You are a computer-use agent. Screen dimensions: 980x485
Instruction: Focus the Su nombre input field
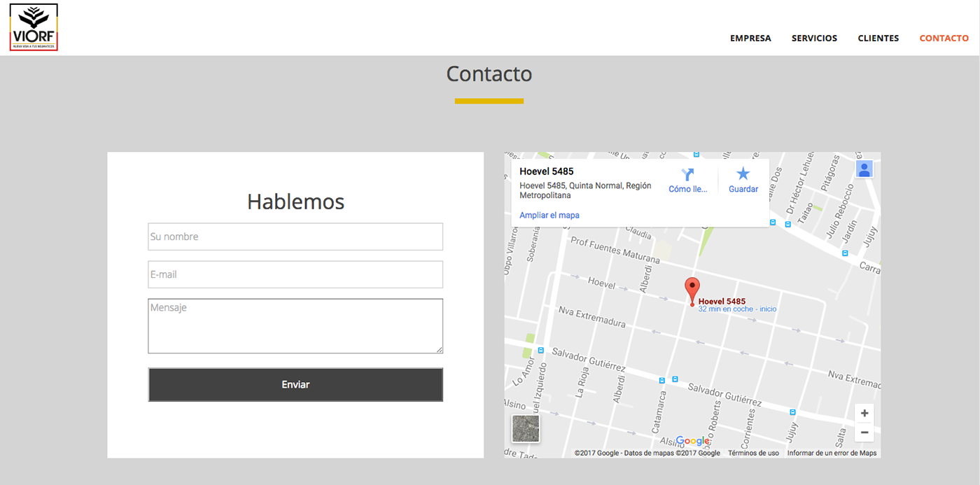coord(295,237)
